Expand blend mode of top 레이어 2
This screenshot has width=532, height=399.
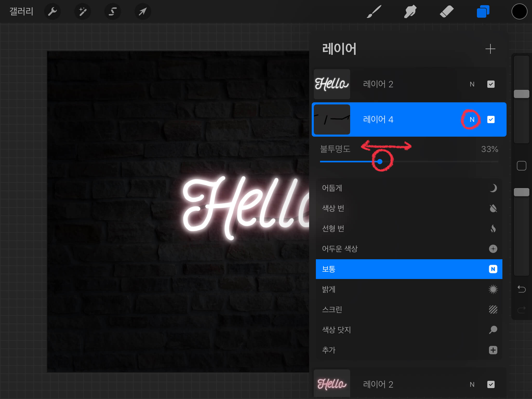(472, 84)
